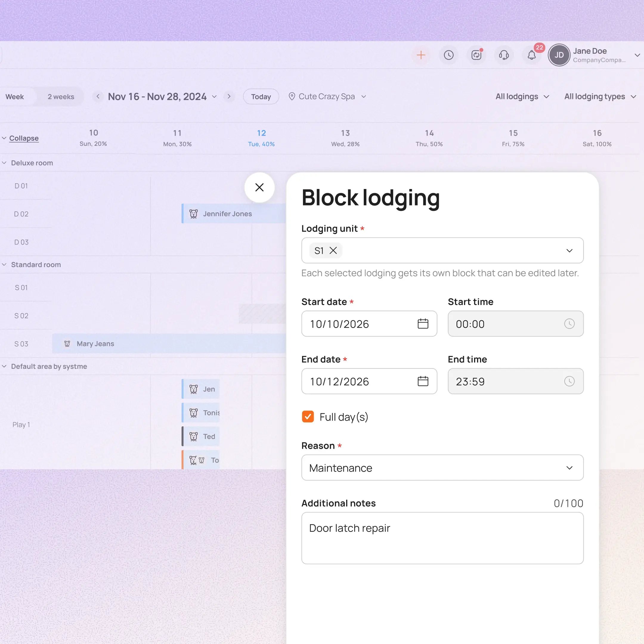Open the clock history icon in header

tap(449, 55)
